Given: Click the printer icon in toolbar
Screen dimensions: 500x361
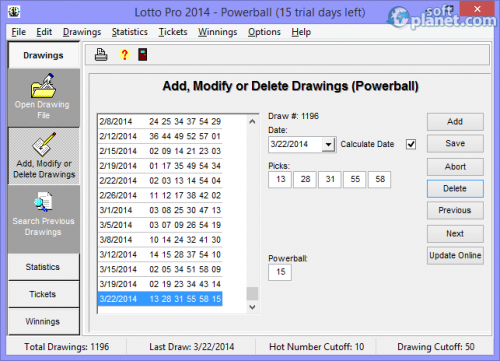Looking at the screenshot, I should [101, 55].
